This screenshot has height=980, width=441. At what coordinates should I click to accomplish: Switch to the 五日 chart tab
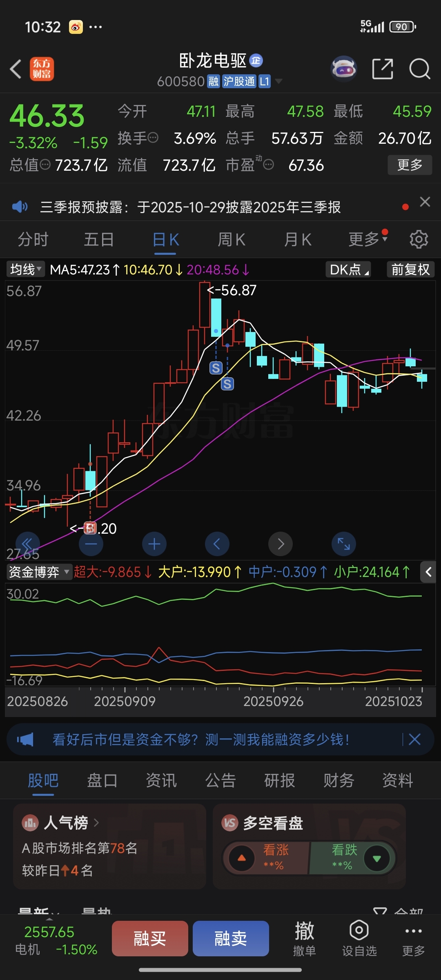99,239
